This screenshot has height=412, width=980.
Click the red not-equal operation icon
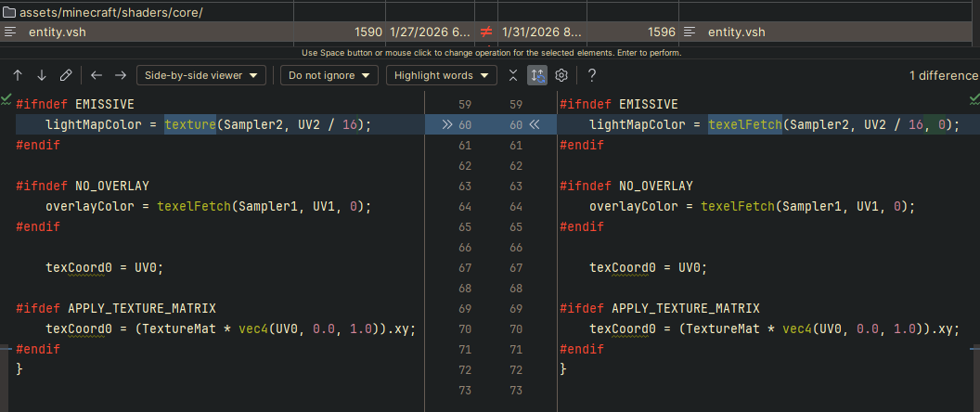[485, 32]
